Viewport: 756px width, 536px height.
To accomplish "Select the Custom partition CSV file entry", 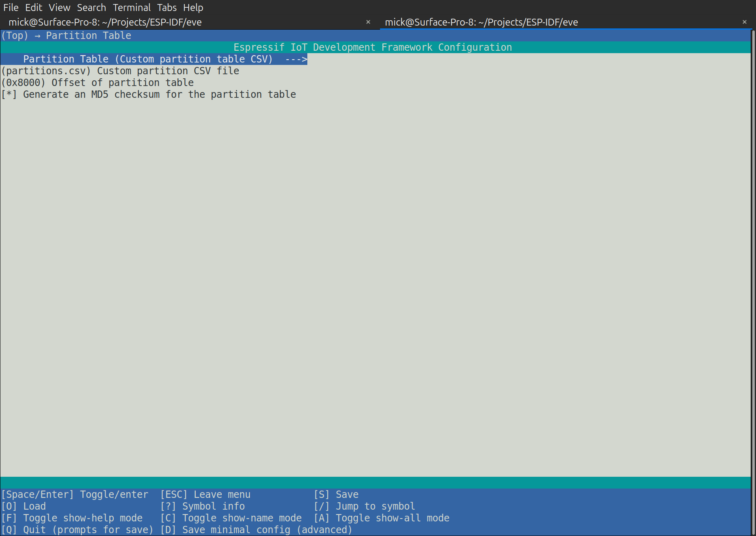I will click(x=120, y=71).
